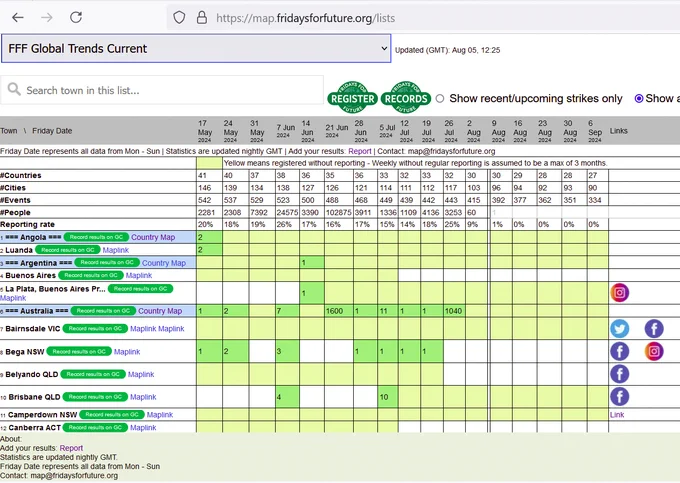The height and width of the screenshot is (483, 680).
Task: Go back with the browser back arrow
Action: click(18, 18)
